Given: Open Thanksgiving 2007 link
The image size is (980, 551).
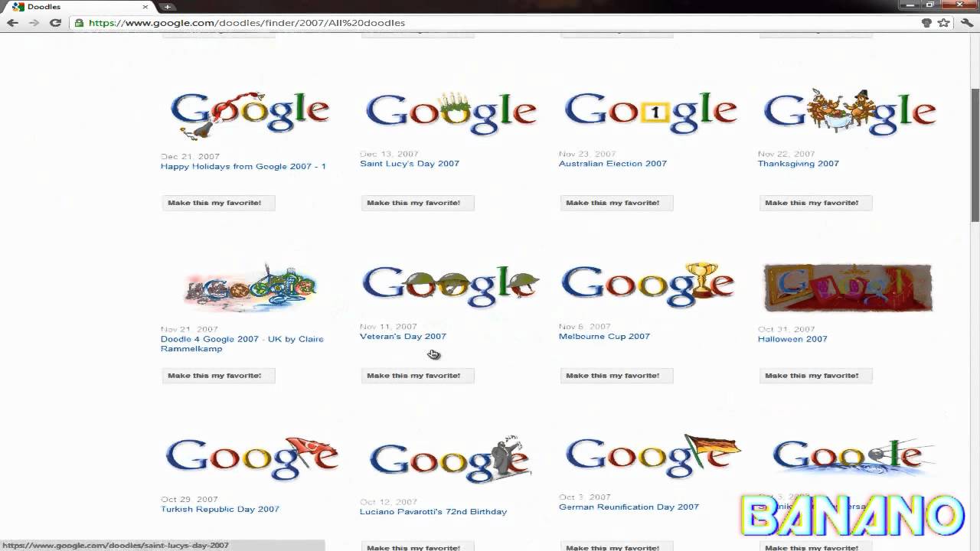Looking at the screenshot, I should pyautogui.click(x=799, y=163).
